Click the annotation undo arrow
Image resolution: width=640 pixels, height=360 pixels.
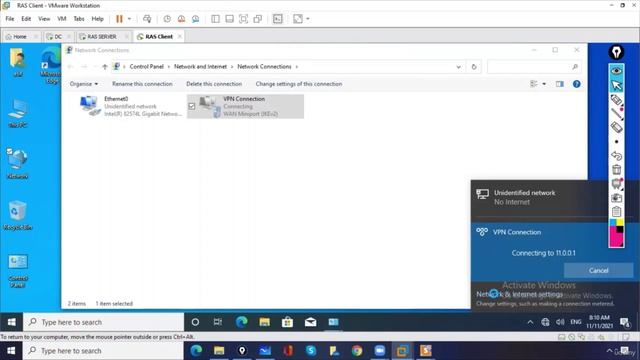(616, 156)
